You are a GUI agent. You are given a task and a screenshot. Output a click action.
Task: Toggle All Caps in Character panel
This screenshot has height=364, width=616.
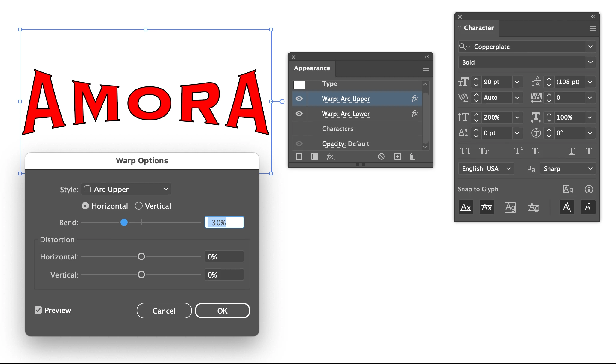[466, 151]
